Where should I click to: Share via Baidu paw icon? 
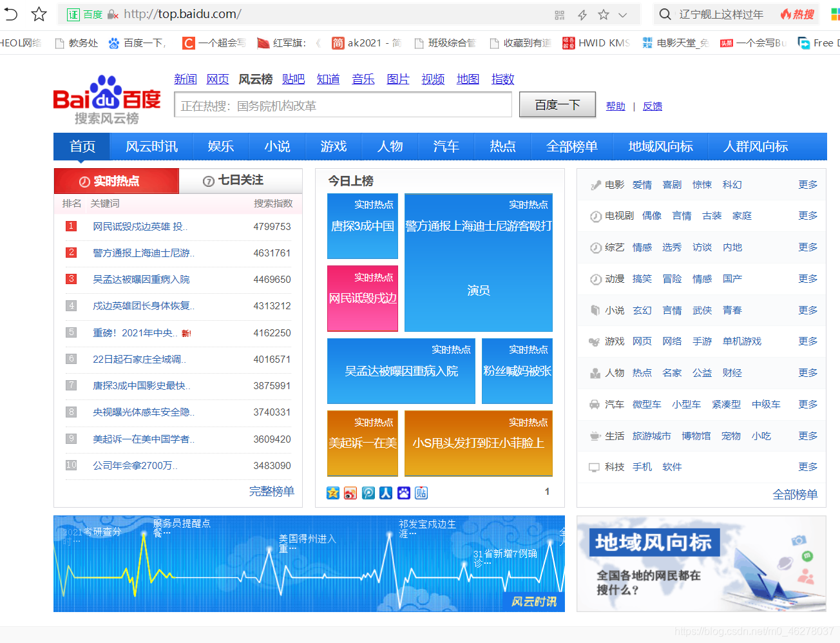pos(404,493)
